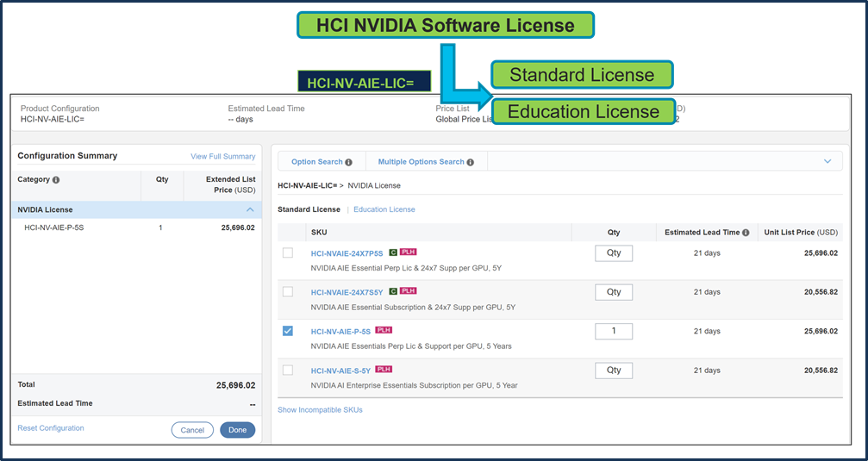Click HCI-NV-AIE-LIC= breadcrumb above license tabs
The image size is (868, 461).
307,185
